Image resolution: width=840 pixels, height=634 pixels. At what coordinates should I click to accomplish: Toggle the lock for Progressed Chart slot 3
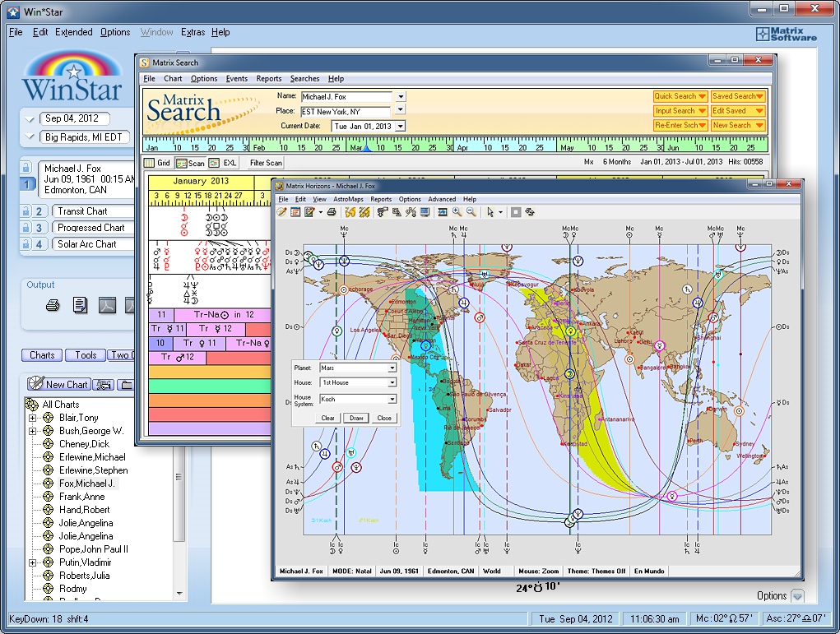[x=26, y=228]
